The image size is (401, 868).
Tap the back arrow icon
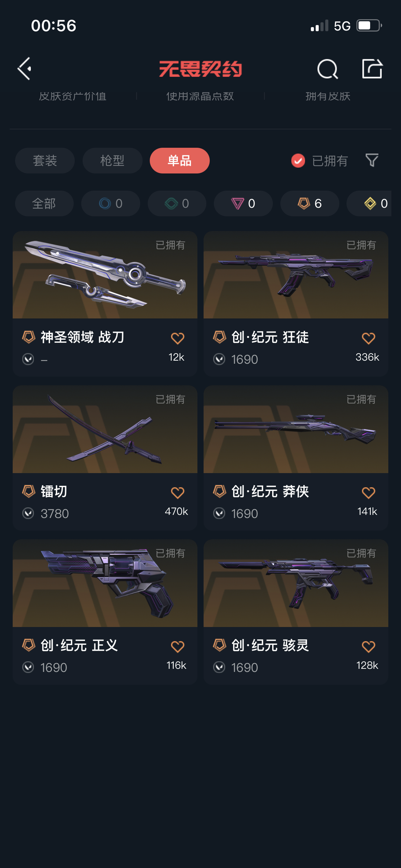click(x=25, y=69)
